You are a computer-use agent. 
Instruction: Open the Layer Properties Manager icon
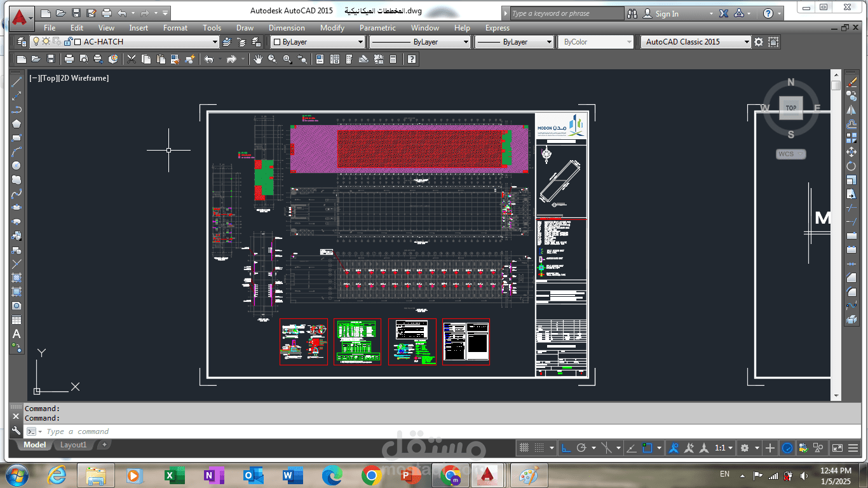tap(22, 42)
